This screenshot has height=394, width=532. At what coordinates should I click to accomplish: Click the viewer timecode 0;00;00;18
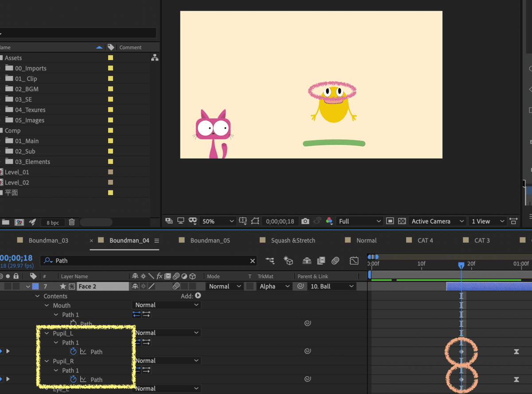279,221
